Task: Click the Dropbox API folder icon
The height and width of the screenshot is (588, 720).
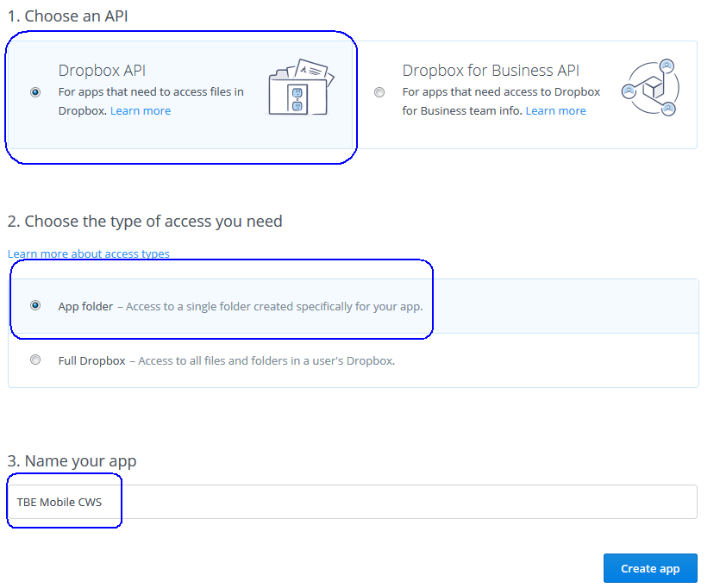Action: coord(301,87)
